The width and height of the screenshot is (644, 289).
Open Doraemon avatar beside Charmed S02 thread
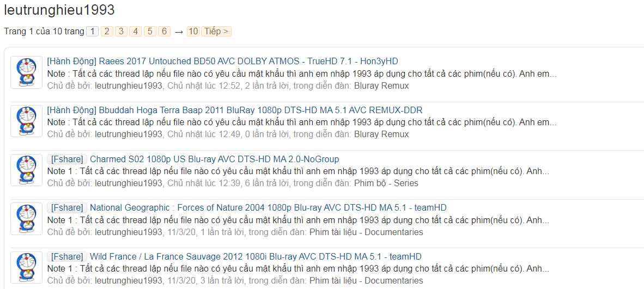pos(26,170)
